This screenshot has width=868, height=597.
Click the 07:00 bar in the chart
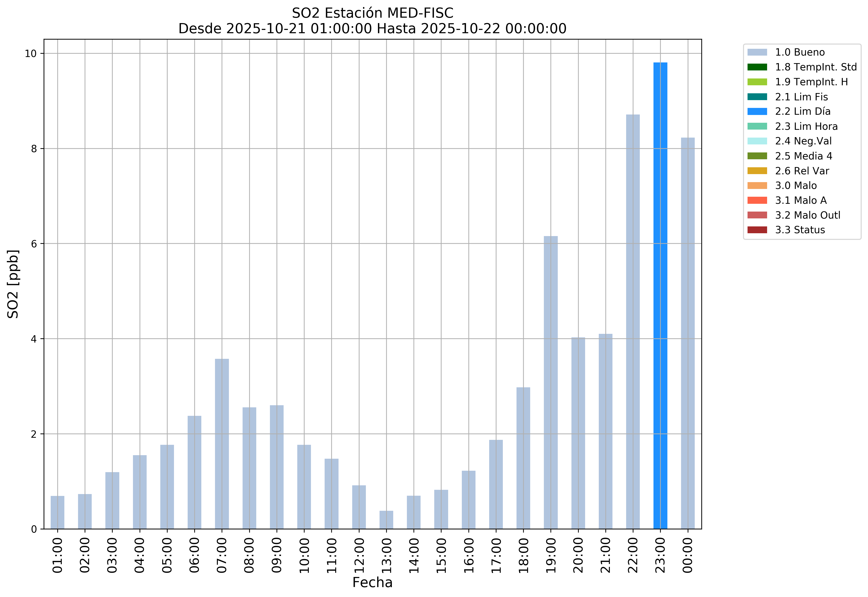pyautogui.click(x=222, y=444)
